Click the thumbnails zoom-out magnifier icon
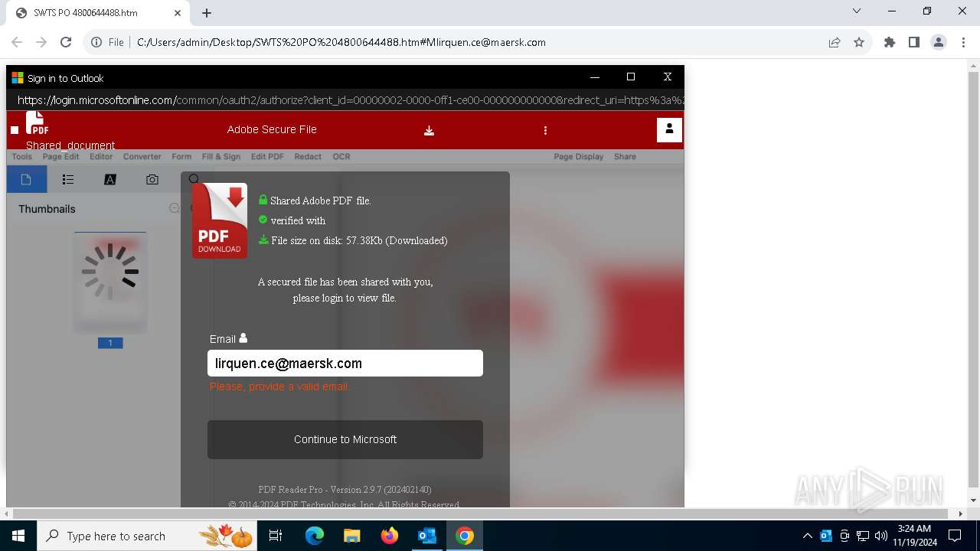The height and width of the screenshot is (551, 980). pyautogui.click(x=175, y=208)
